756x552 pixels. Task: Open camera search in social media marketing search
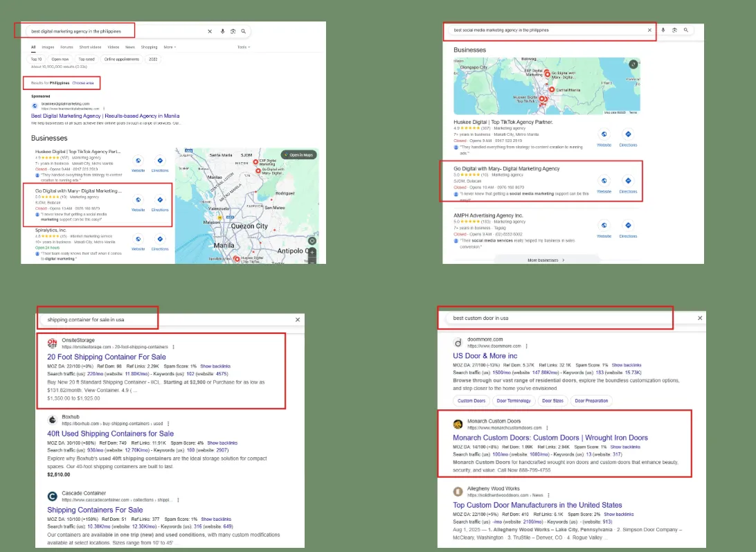[674, 30]
